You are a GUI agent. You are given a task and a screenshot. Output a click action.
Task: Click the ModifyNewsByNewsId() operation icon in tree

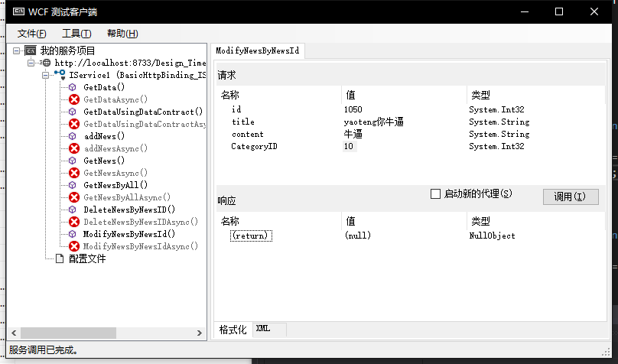(x=73, y=234)
